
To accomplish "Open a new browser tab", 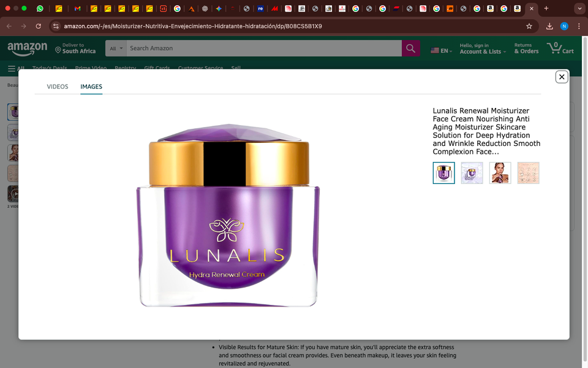I will pyautogui.click(x=546, y=9).
